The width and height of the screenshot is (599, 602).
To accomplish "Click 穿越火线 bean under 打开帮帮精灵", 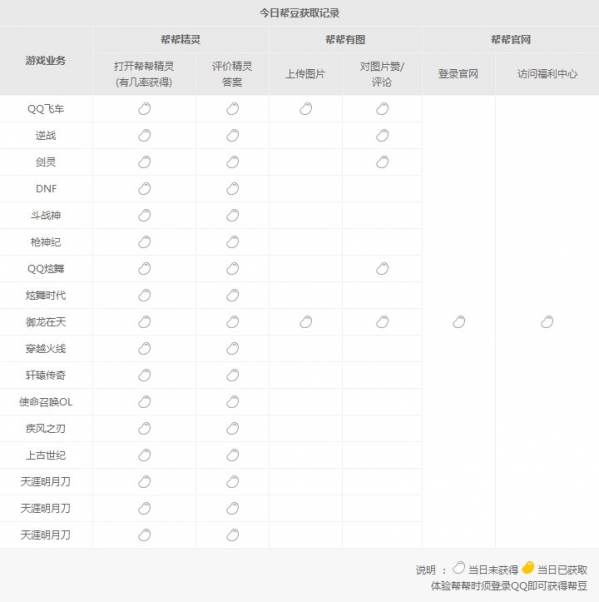I will coord(144,348).
